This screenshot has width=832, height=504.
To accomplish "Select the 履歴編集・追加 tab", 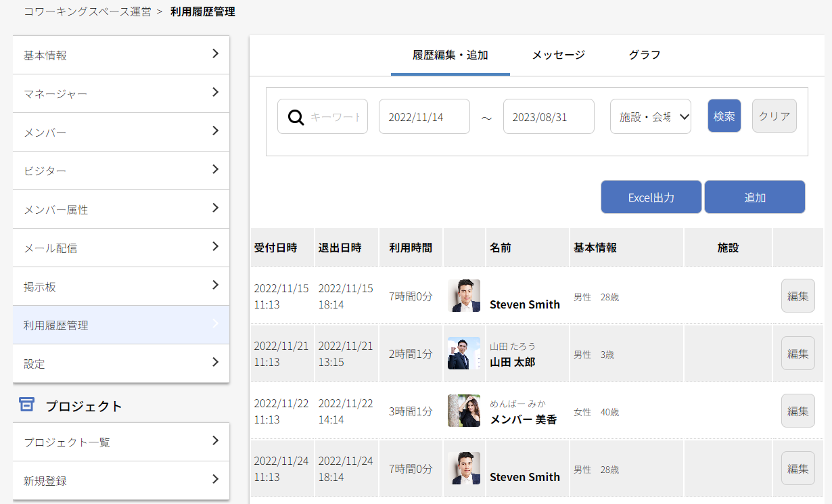I will click(450, 55).
